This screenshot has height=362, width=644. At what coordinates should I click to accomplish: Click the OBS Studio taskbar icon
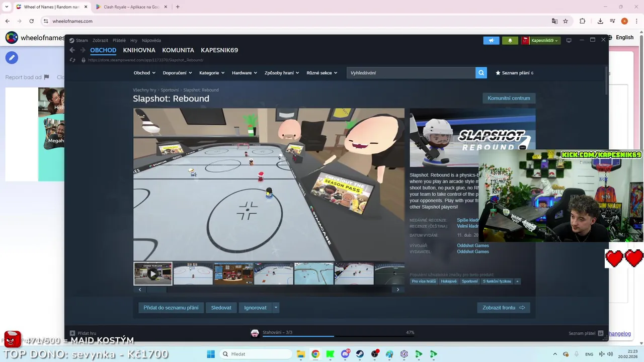point(375,354)
